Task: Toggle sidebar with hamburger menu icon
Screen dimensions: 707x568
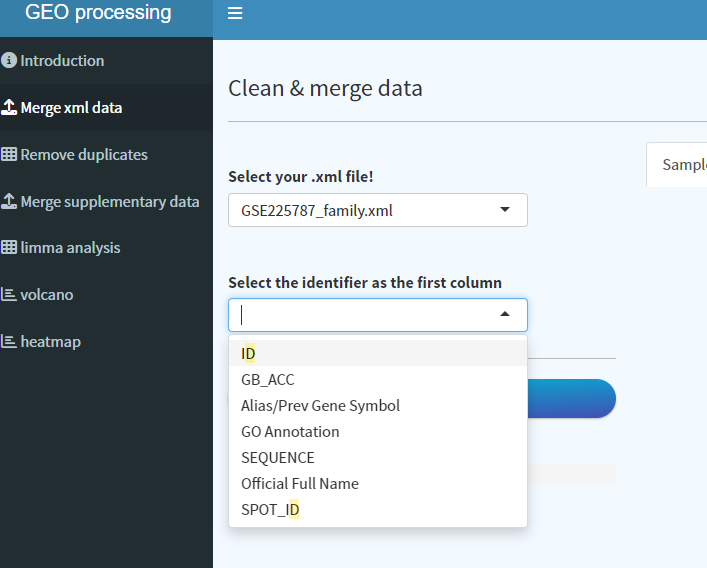Action: tap(235, 13)
